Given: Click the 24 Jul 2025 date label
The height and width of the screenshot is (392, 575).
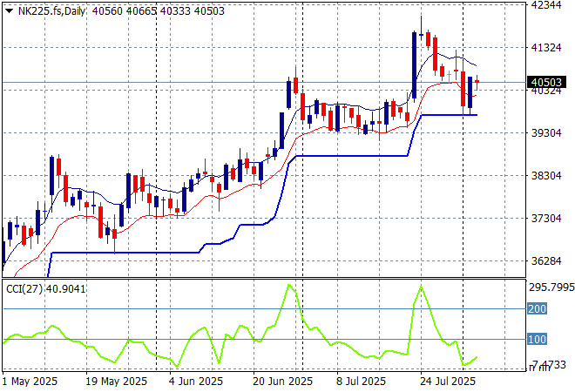Looking at the screenshot, I should coord(442,382).
